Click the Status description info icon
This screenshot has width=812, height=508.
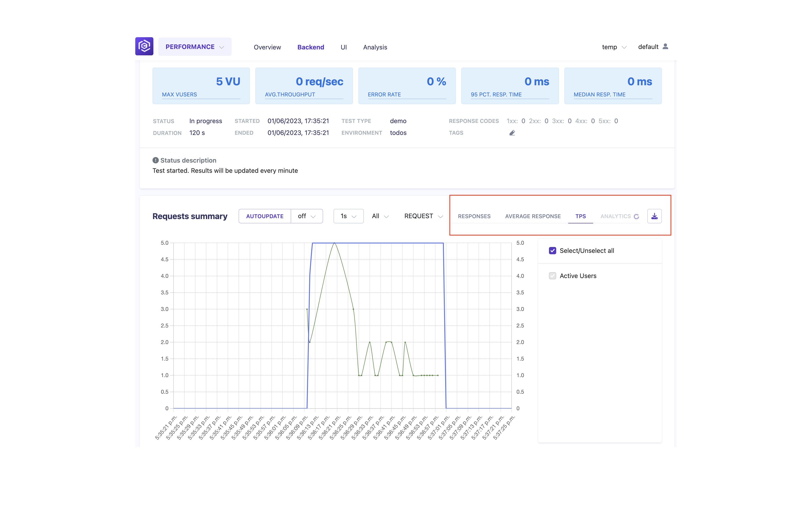click(156, 160)
